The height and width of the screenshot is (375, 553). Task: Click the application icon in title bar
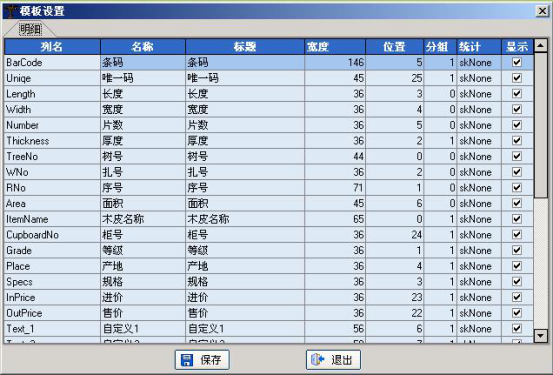10,11
